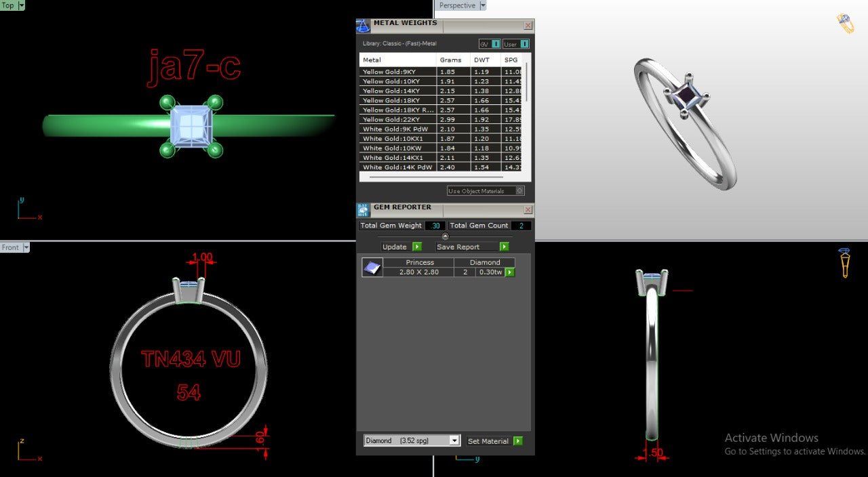Viewport: 868px width, 477px height.
Task: Click the Set Material button
Action: click(488, 441)
